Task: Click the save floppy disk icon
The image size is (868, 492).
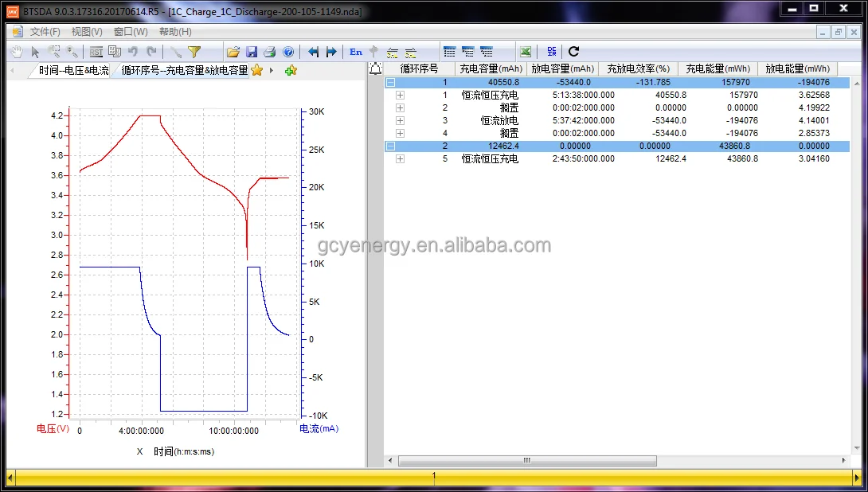Action: 252,52
